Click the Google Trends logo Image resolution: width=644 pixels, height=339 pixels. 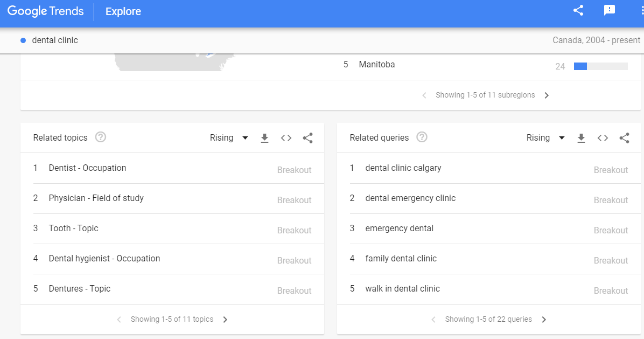tap(46, 11)
